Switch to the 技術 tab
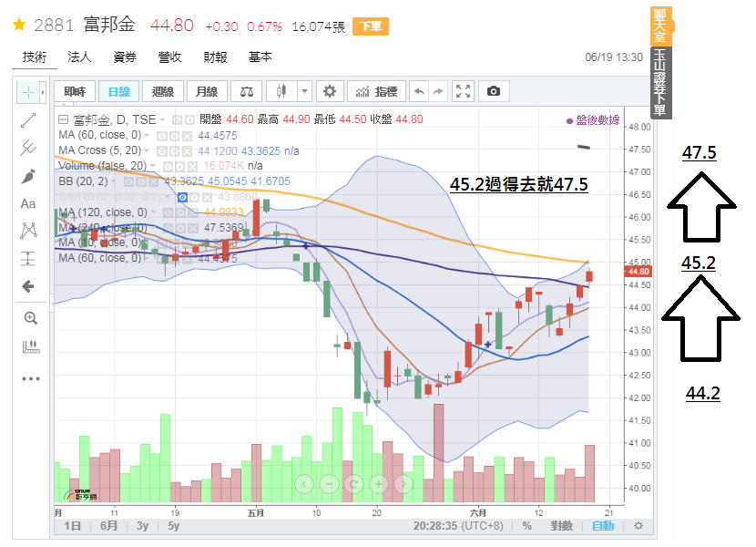The width and height of the screenshot is (756, 547). (35, 57)
